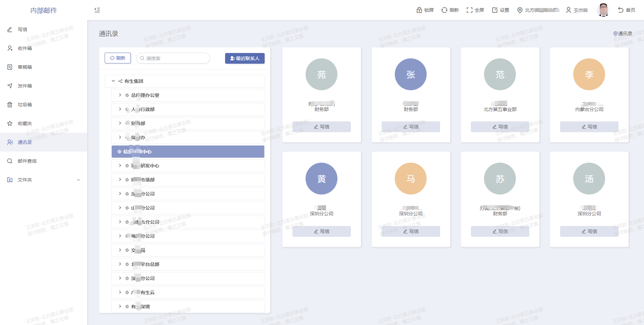The image size is (644, 325).
Task: Click the 苏 contact avatar
Action: [x=500, y=179]
